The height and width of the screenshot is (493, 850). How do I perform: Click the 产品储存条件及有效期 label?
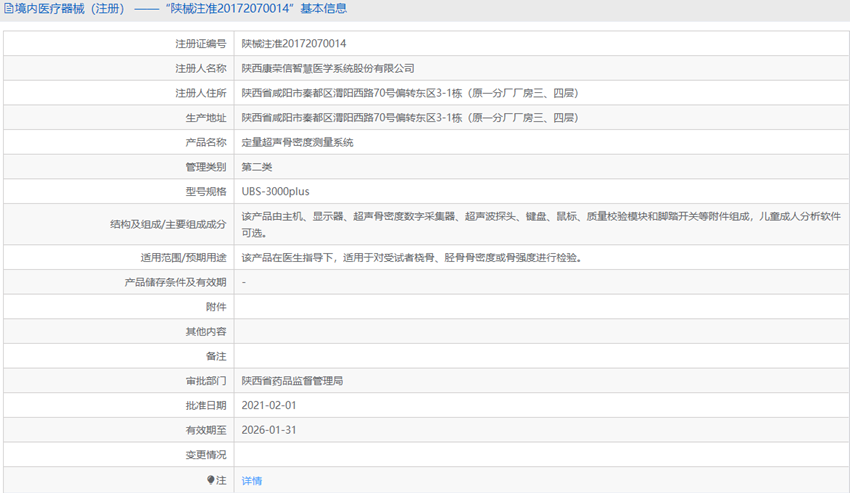pyautogui.click(x=175, y=282)
